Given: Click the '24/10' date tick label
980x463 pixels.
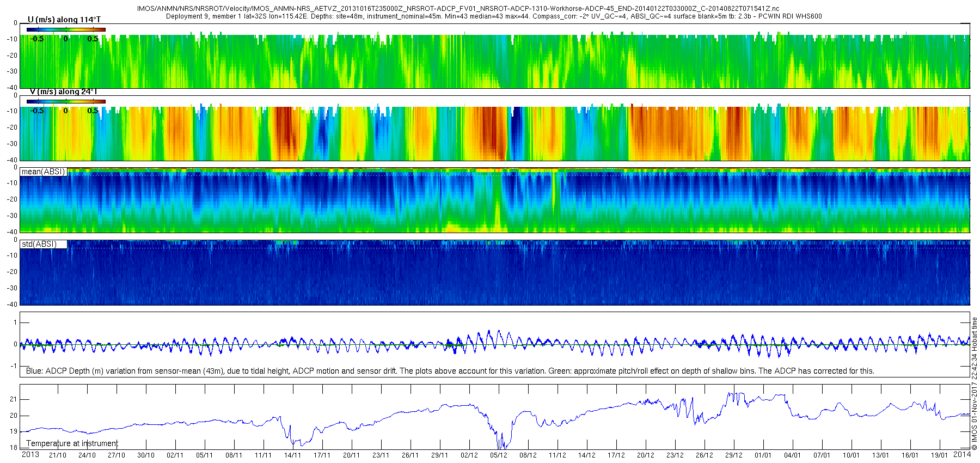Looking at the screenshot, I should click(x=87, y=455).
